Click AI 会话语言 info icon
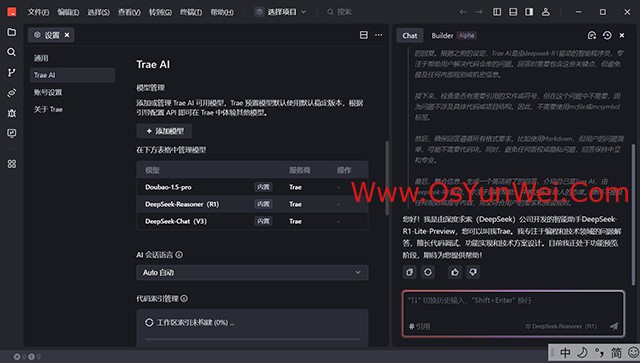This screenshot has height=363, width=640. 179,255
